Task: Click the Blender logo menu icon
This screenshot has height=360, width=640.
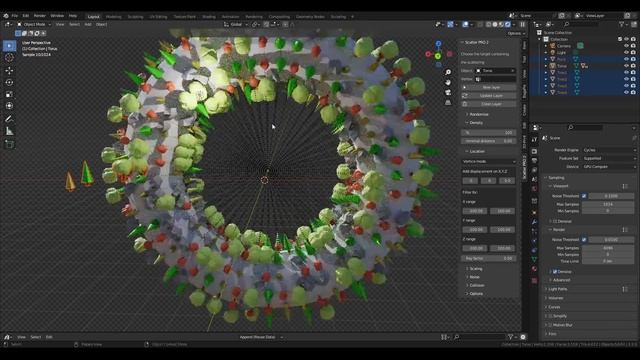Action: pos(6,16)
